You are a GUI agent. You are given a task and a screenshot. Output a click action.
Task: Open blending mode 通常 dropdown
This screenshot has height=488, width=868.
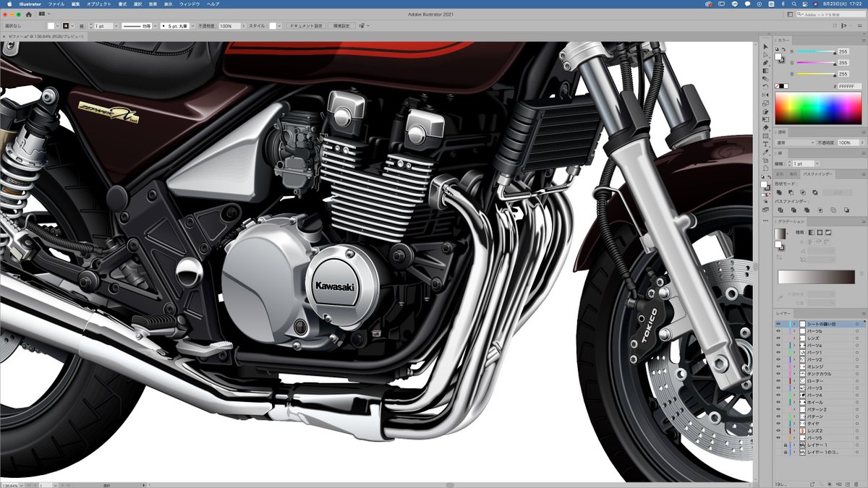click(x=795, y=142)
